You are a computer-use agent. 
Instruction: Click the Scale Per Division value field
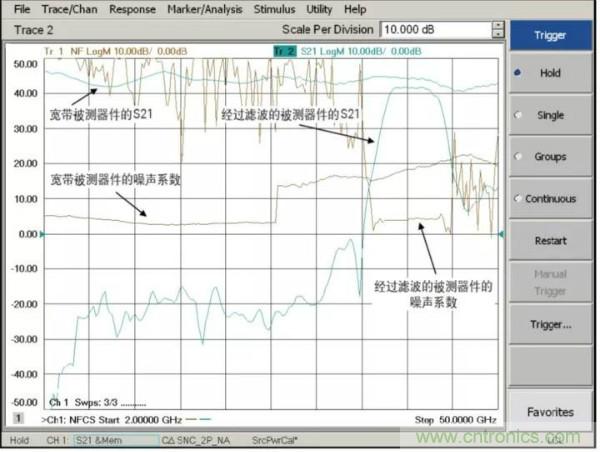(x=431, y=30)
